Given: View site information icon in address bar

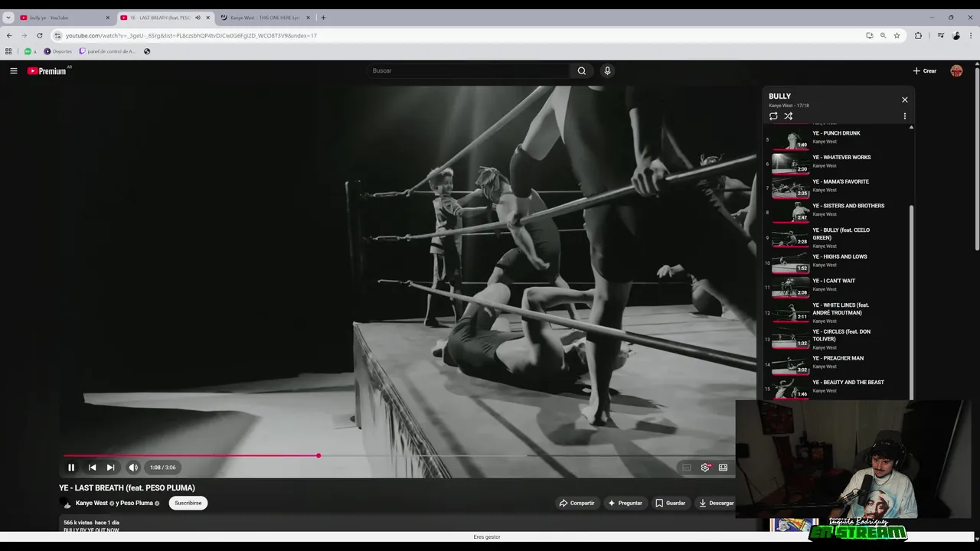Looking at the screenshot, I should pyautogui.click(x=57, y=35).
